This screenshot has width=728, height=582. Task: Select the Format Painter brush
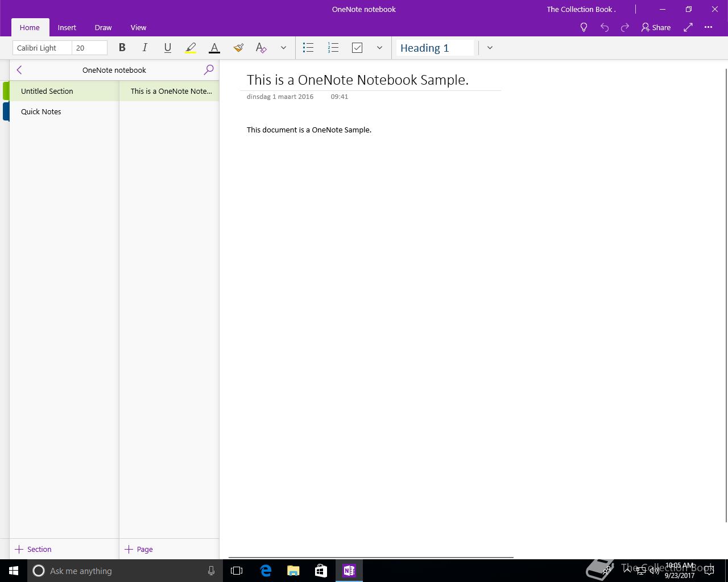(x=238, y=48)
